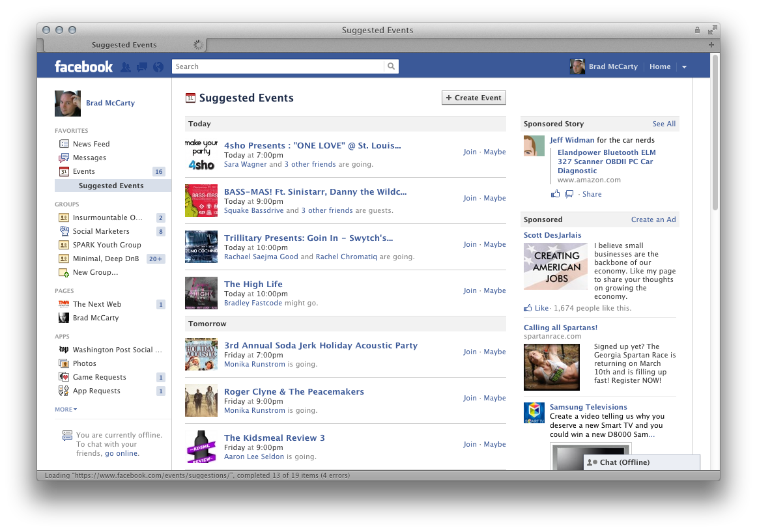
Task: Click the Events count badge 16
Action: pyautogui.click(x=159, y=171)
